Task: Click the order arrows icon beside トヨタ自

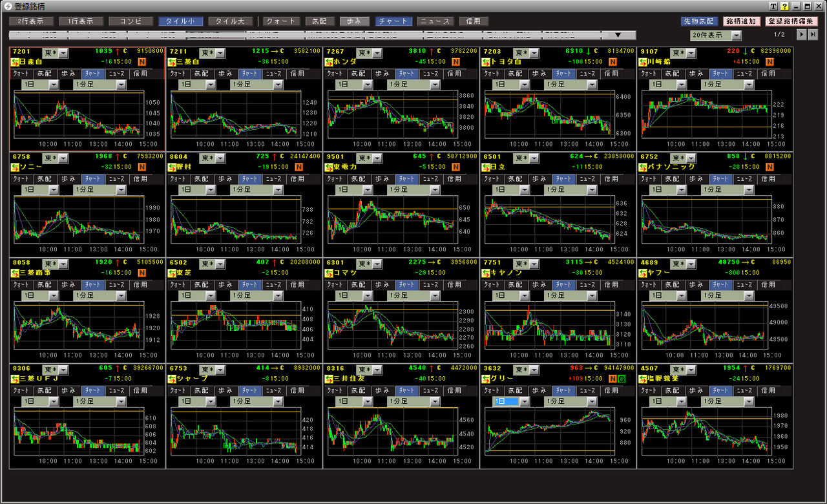Action: [487, 62]
